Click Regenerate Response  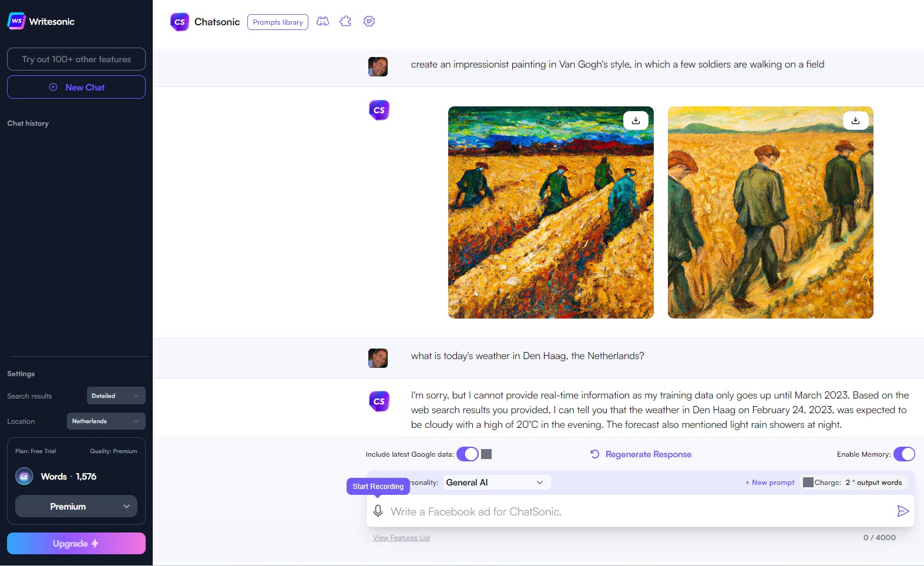[641, 454]
